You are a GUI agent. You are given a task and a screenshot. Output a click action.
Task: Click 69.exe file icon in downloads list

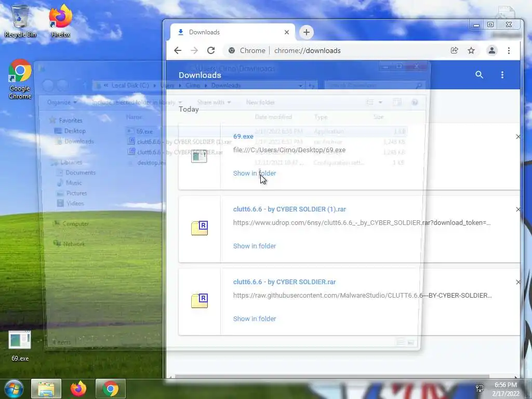pyautogui.click(x=199, y=156)
